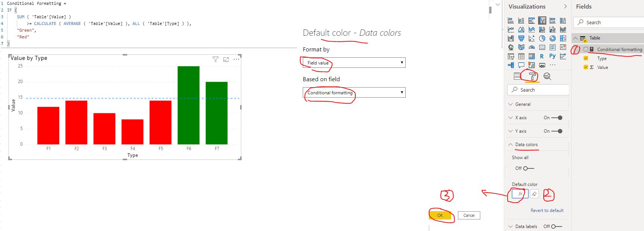The width and height of the screenshot is (644, 231).
Task: Check the Conditional formatting field checkbox
Action: 586,49
